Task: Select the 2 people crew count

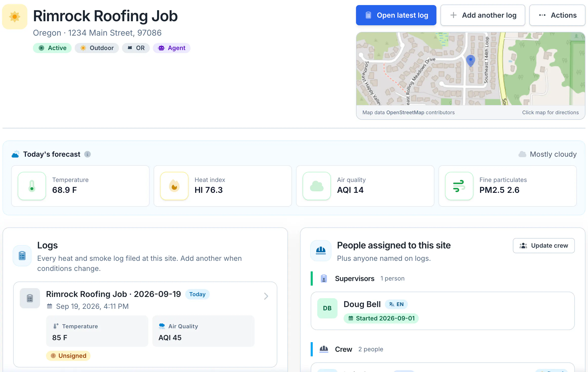Action: pyautogui.click(x=371, y=349)
